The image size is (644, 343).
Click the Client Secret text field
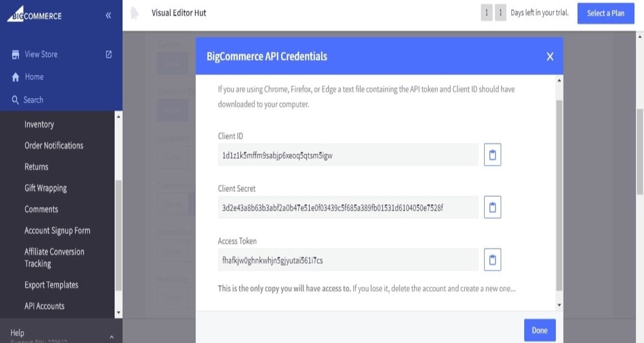(x=348, y=207)
